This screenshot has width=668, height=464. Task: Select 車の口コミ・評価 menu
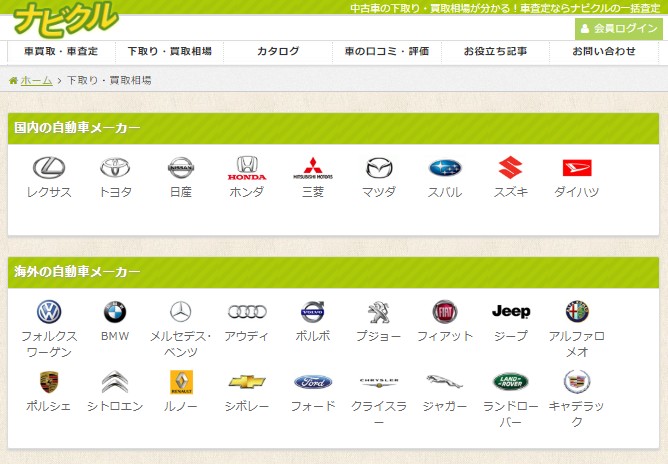pos(386,52)
